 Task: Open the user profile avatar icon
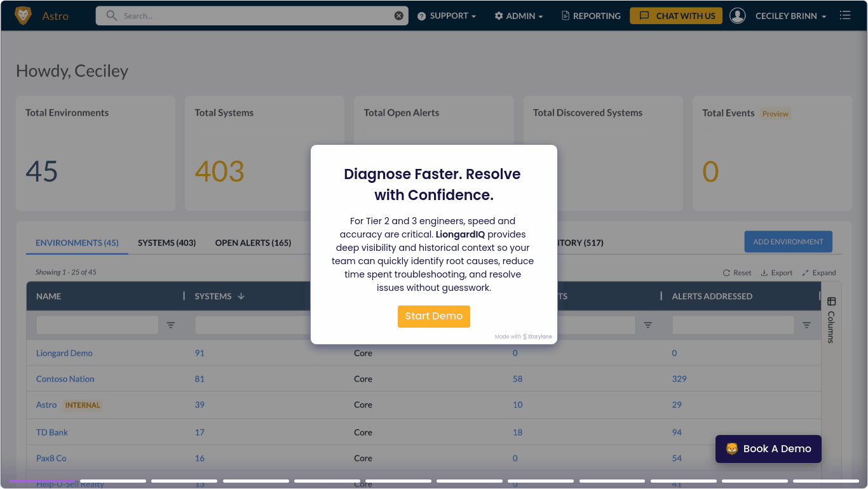pos(737,16)
